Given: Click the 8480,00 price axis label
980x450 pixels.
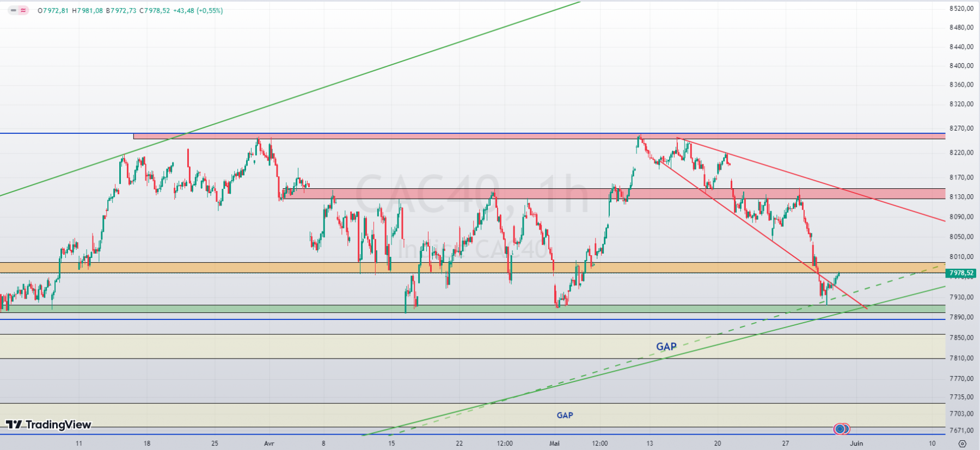Looking at the screenshot, I should tap(961, 27).
